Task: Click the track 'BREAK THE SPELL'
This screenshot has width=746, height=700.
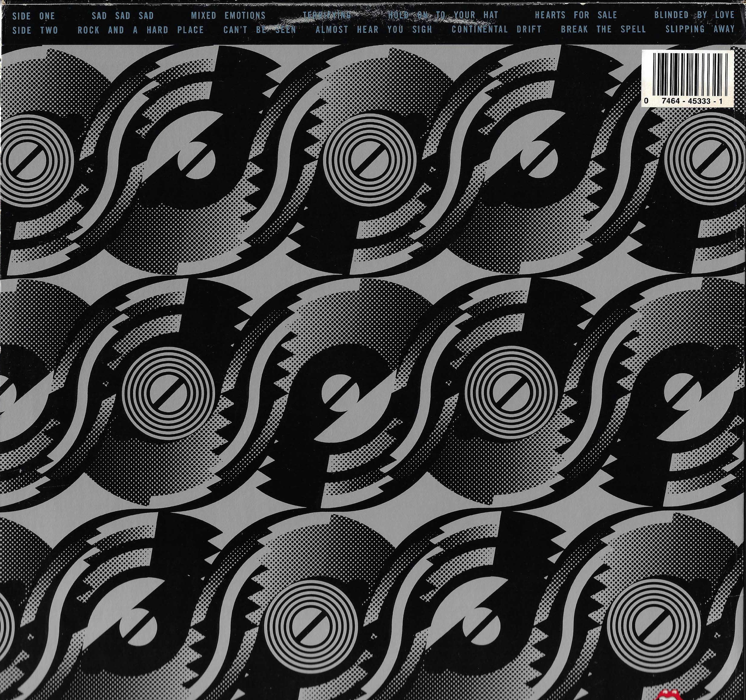Action: (x=604, y=29)
